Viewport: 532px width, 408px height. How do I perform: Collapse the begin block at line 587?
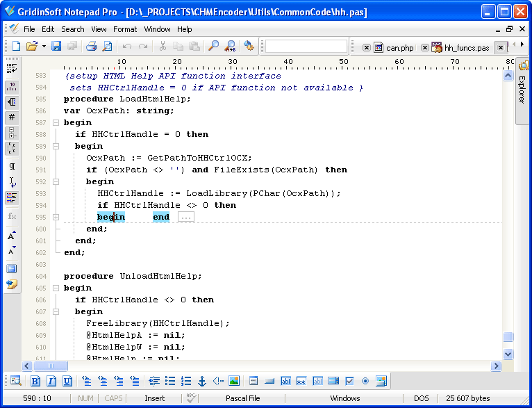tap(56, 122)
